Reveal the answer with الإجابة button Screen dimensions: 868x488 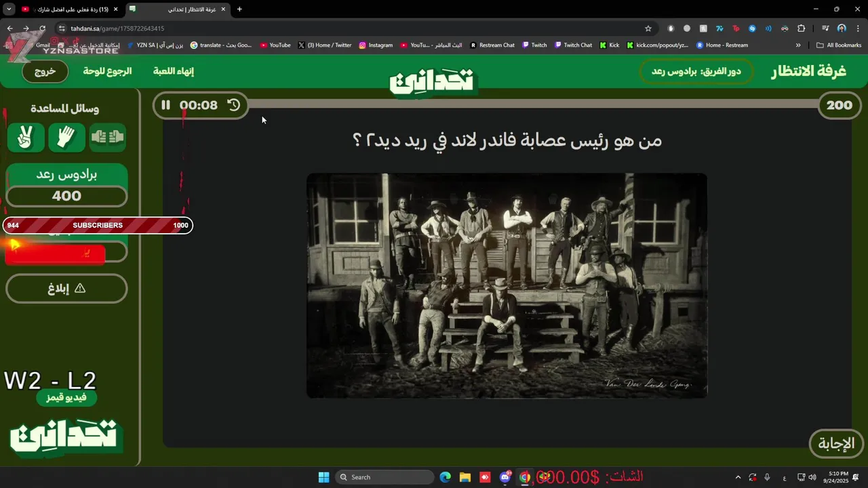click(x=836, y=444)
